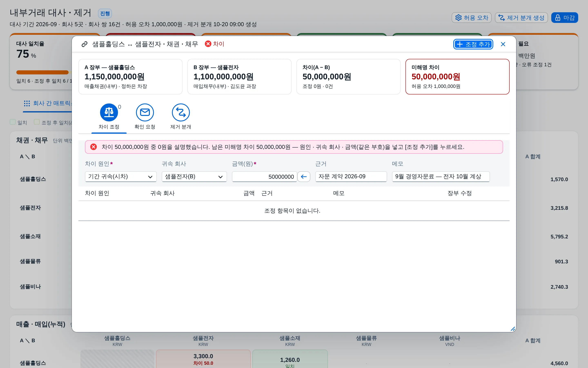Screen dimensions: 588x368
Task: Click the error icon in the pink alert
Action: tap(93, 147)
